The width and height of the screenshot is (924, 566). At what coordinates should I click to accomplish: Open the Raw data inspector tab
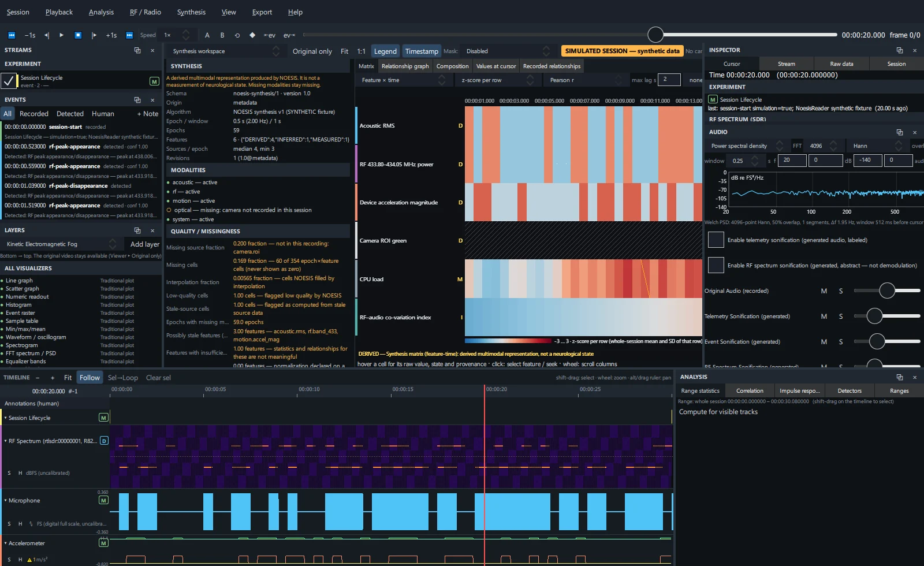click(x=841, y=64)
